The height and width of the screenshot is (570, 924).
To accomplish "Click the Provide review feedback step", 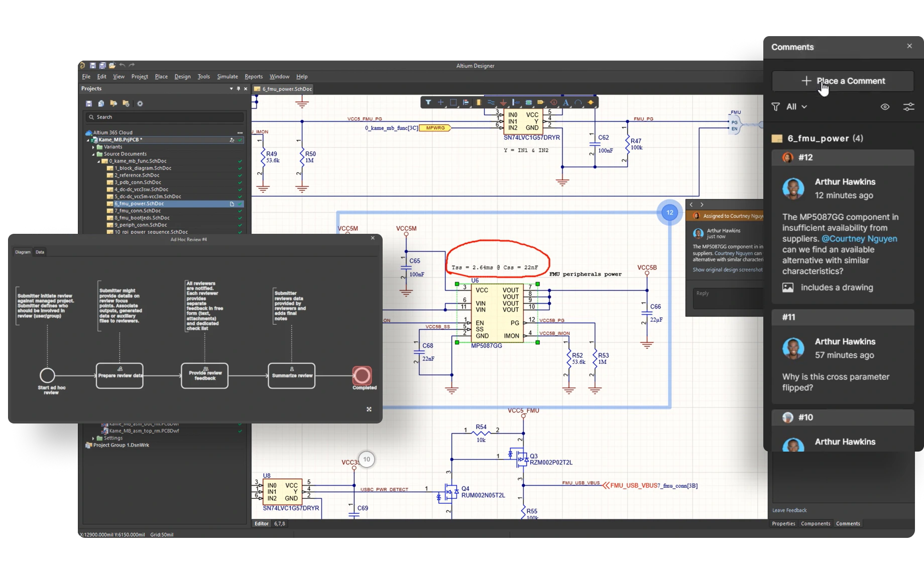I will click(205, 375).
